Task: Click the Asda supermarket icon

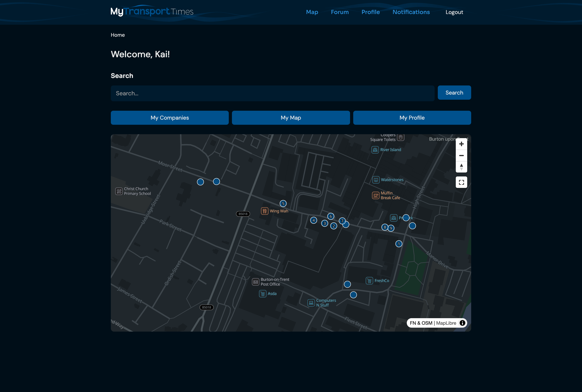Action: (x=263, y=294)
